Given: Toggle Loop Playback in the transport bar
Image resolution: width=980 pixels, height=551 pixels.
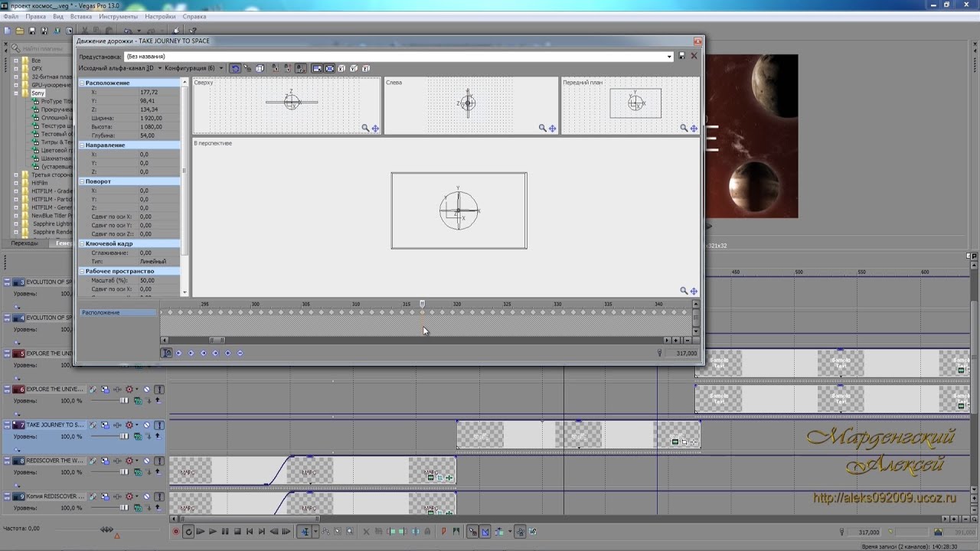Looking at the screenshot, I should 188,531.
